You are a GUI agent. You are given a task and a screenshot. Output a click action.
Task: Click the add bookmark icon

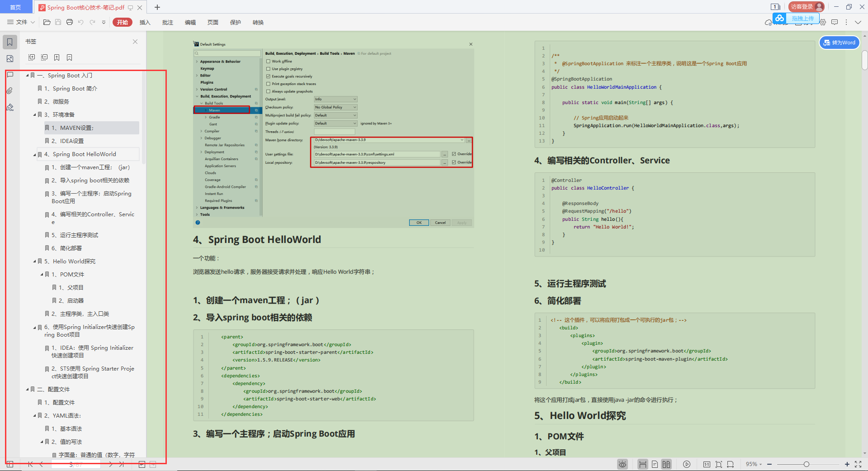click(57, 57)
